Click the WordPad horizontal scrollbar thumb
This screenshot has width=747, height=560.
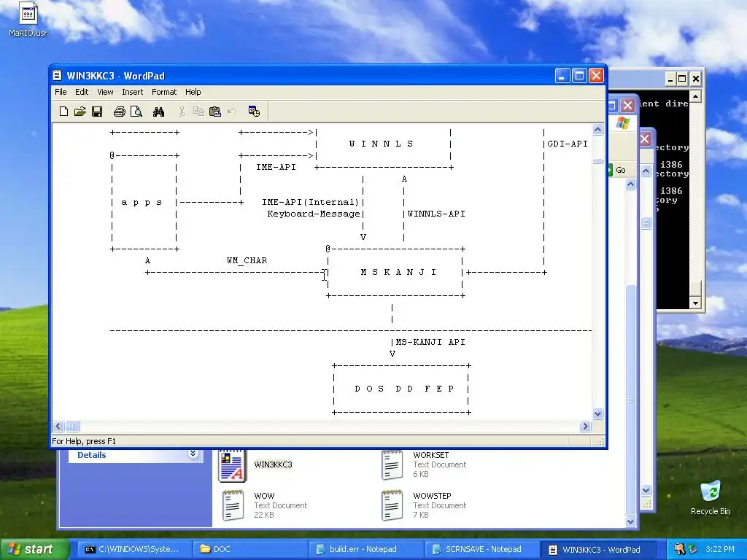72,426
